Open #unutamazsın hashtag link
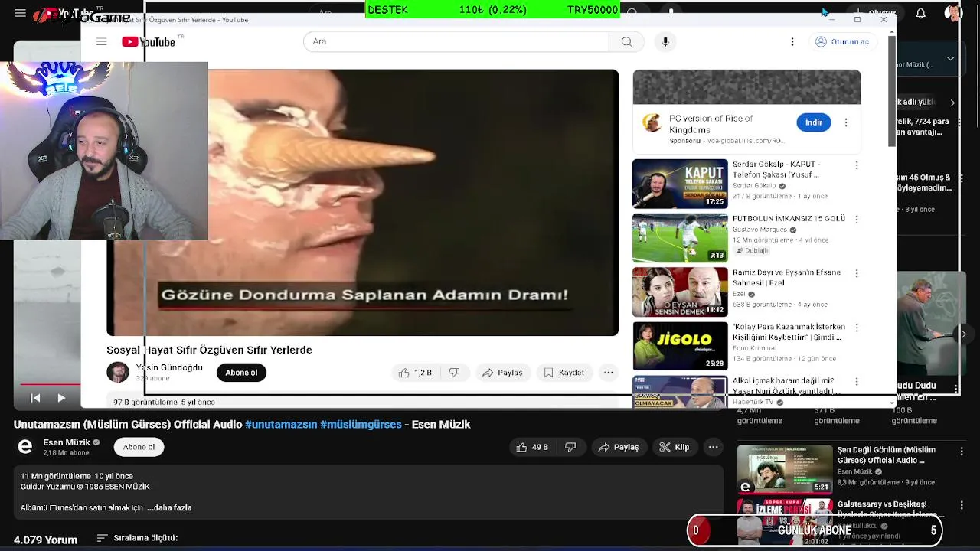 point(281,424)
